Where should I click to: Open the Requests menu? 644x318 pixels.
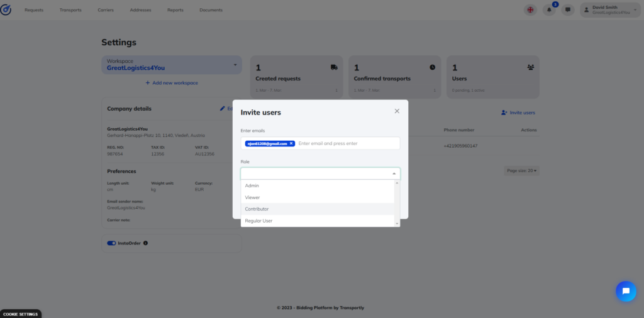tap(34, 10)
